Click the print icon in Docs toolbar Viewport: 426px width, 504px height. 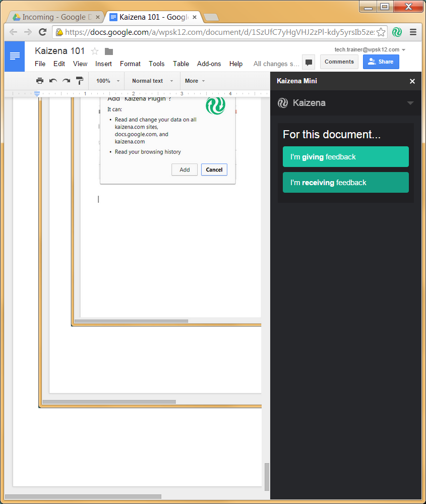click(39, 81)
